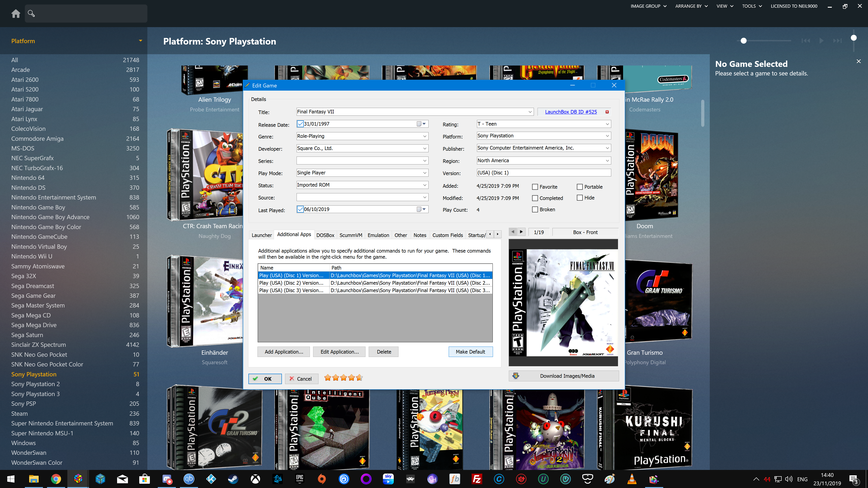This screenshot has height=488, width=868.
Task: Show previous image in Edit Game
Action: point(513,232)
